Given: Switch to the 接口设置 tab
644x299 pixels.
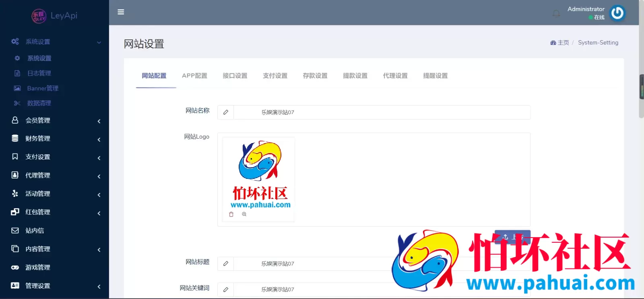Looking at the screenshot, I should click(x=235, y=76).
